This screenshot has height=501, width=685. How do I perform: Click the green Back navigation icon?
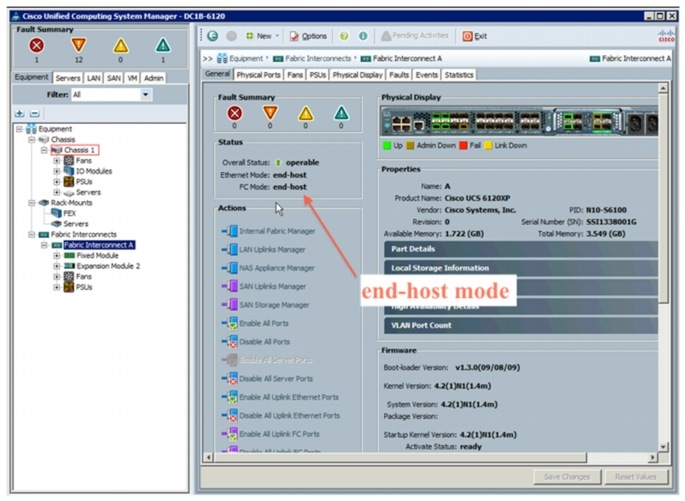coord(212,36)
